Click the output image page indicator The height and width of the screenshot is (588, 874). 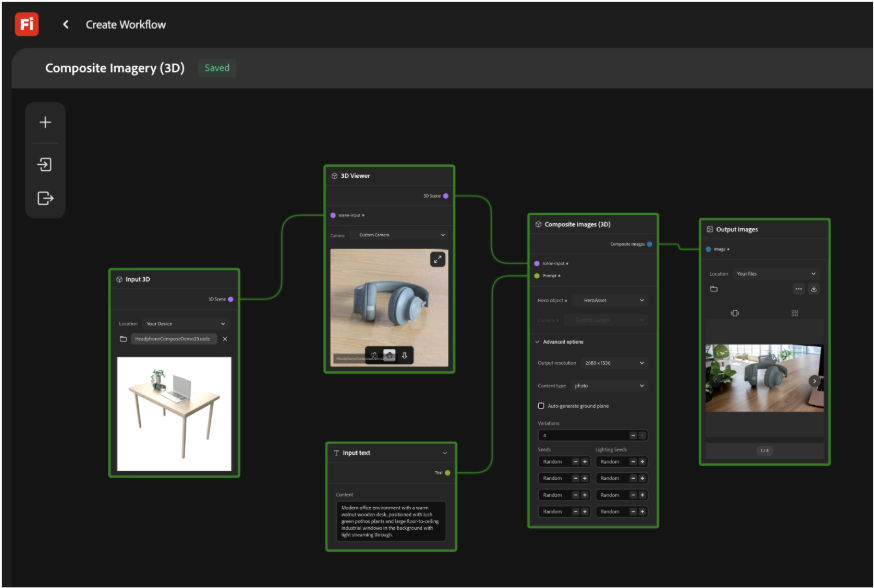coord(764,450)
